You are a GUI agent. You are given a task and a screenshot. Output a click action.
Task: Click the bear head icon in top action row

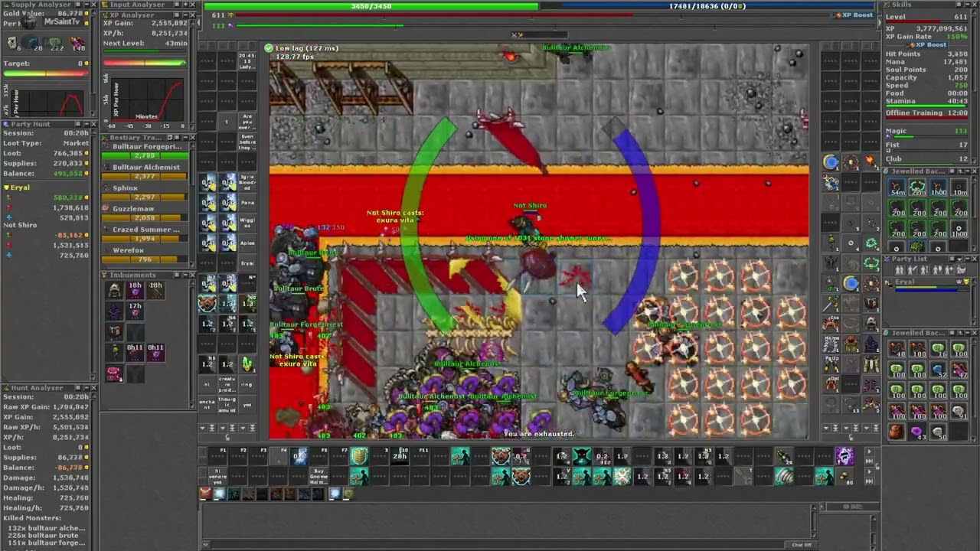[501, 457]
